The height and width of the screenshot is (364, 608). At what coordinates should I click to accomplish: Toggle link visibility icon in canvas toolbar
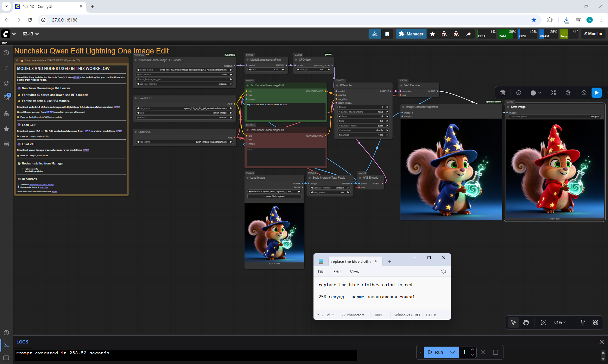point(595,322)
